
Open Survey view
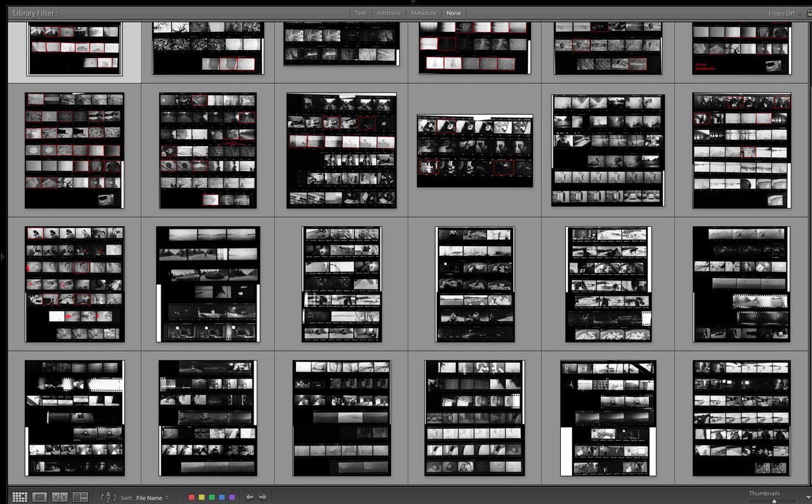(x=80, y=497)
